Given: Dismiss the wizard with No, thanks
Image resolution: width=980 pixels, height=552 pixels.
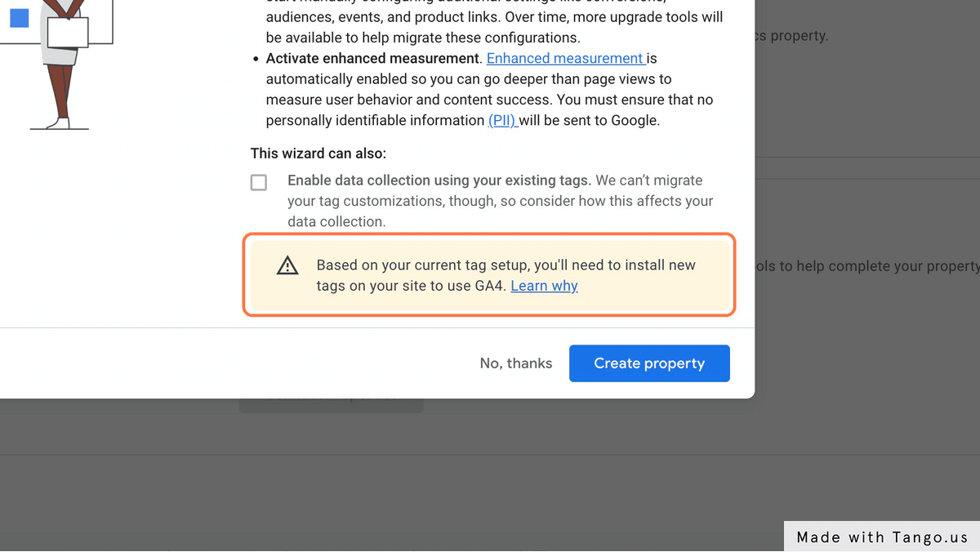Looking at the screenshot, I should (515, 363).
